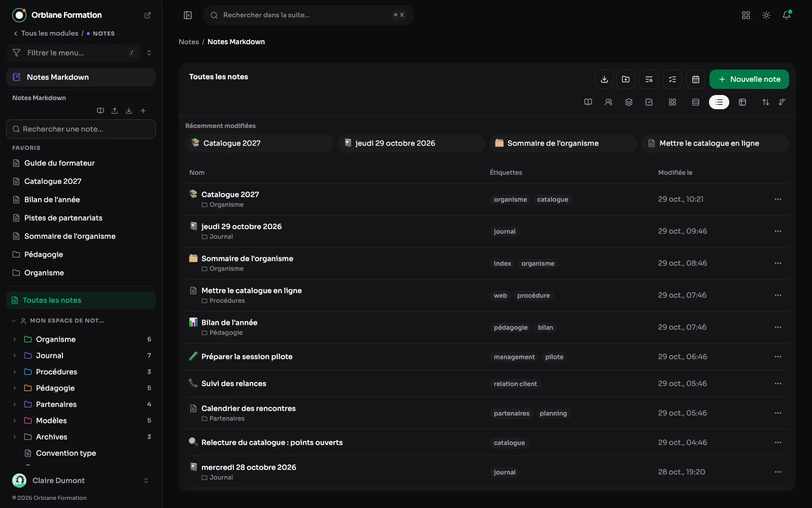Open Orbiane Formation external link icon
This screenshot has width=812, height=508.
[148, 15]
